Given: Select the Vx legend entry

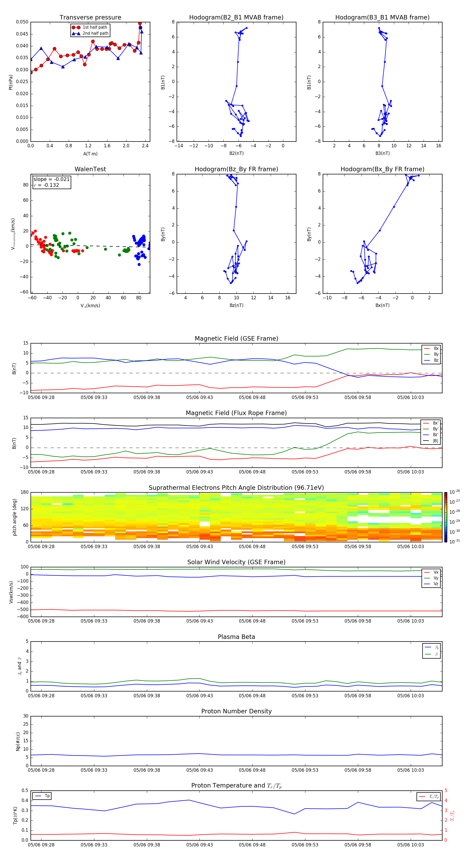Looking at the screenshot, I should pos(431,572).
